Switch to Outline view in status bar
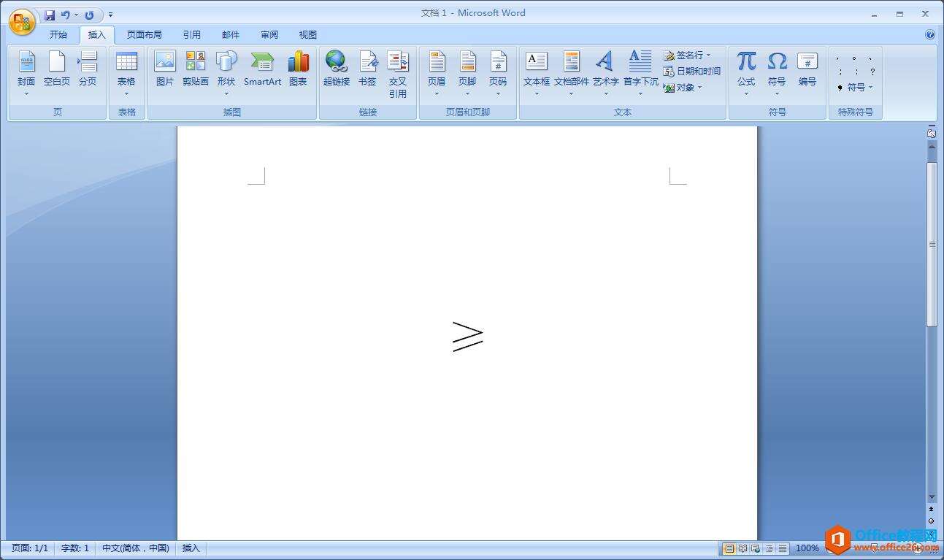The image size is (944, 560). (770, 548)
